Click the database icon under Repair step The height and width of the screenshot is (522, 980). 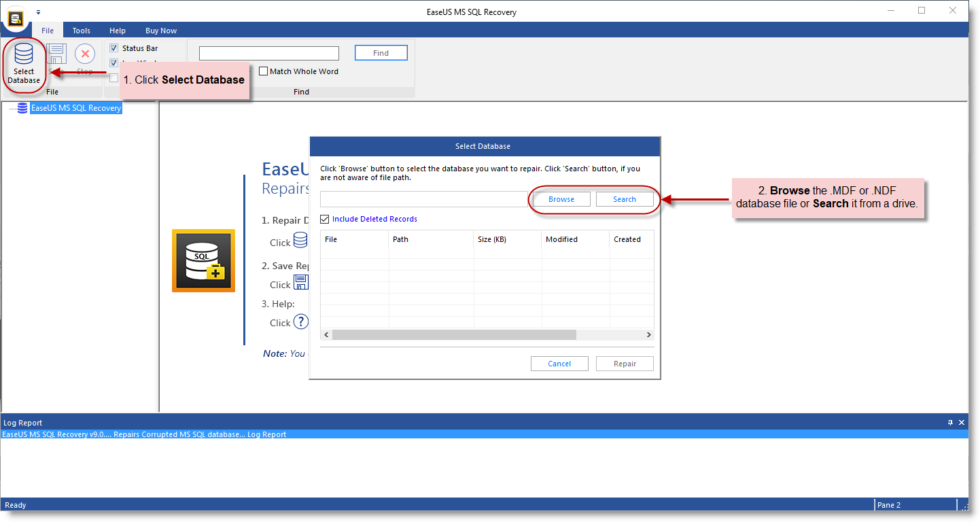300,241
